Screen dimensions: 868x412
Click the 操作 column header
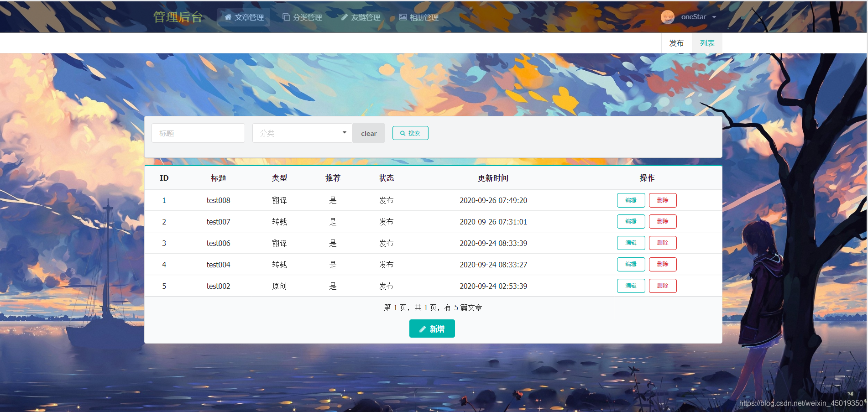(x=647, y=178)
